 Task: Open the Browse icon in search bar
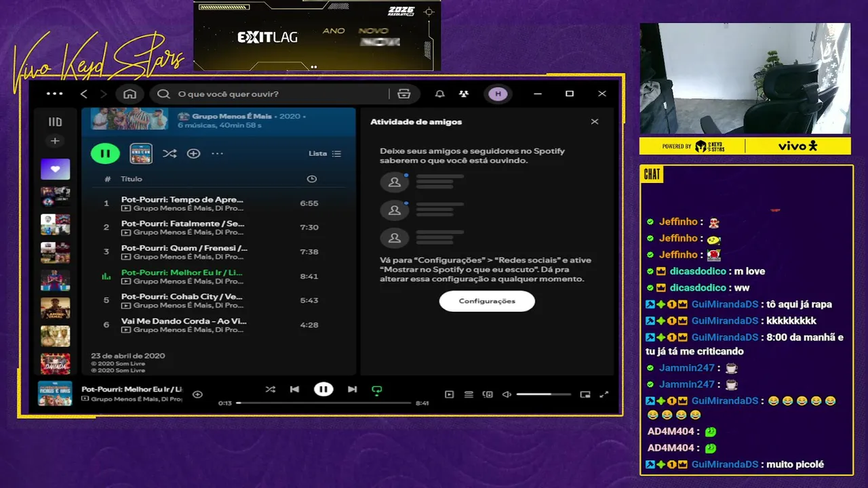point(404,94)
